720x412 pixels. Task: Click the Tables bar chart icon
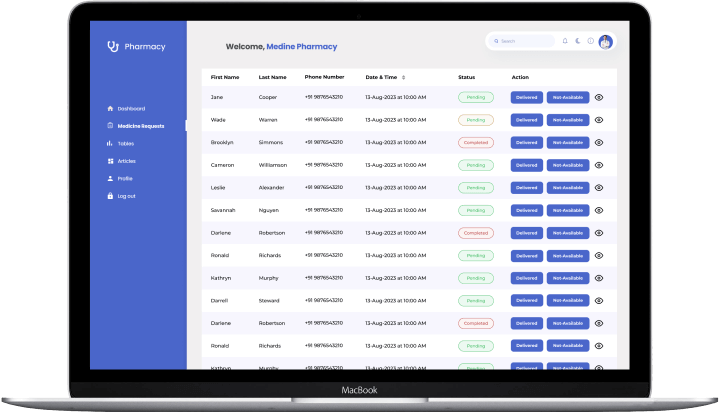pos(109,143)
